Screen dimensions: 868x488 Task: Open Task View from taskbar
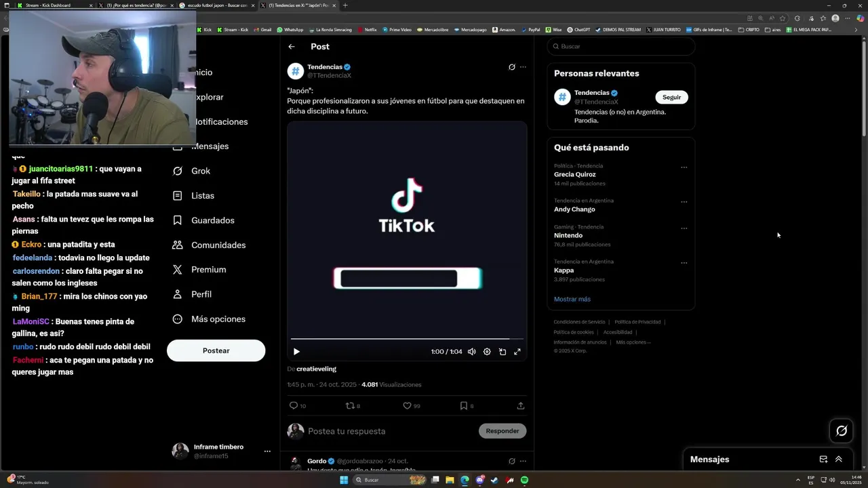tap(435, 480)
